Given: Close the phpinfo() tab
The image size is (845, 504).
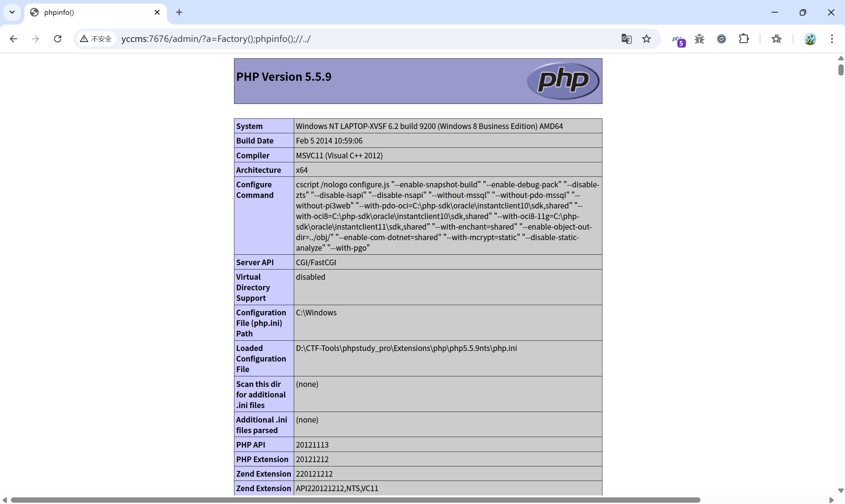Looking at the screenshot, I should [x=157, y=12].
